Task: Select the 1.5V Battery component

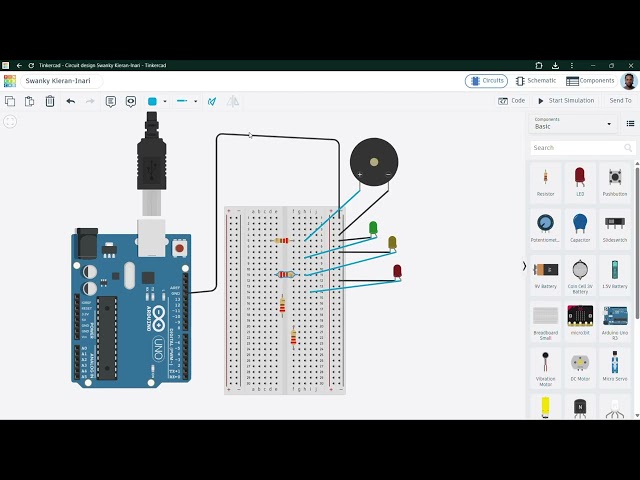Action: (x=615, y=275)
